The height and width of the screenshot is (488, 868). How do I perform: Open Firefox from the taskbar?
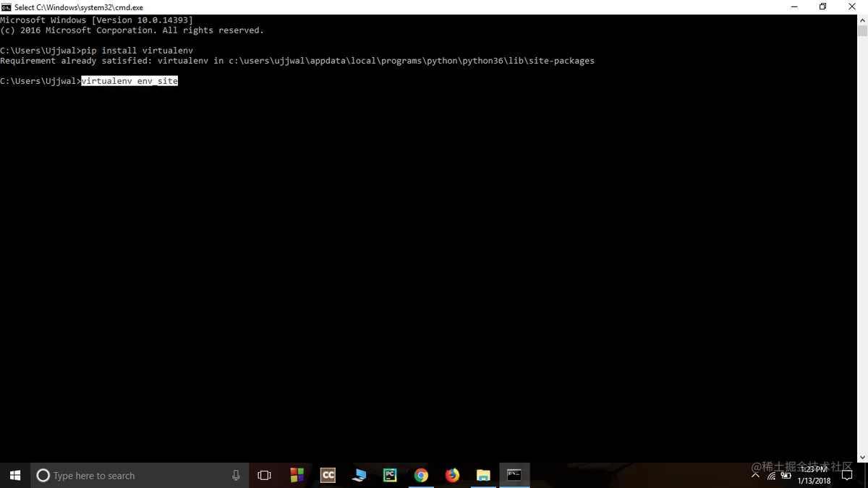tap(452, 475)
